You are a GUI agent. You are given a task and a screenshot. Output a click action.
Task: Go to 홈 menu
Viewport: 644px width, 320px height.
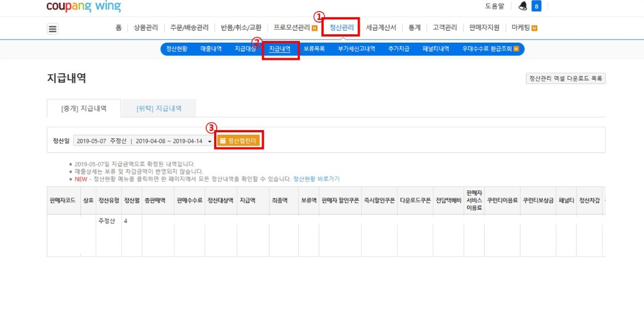tap(118, 28)
